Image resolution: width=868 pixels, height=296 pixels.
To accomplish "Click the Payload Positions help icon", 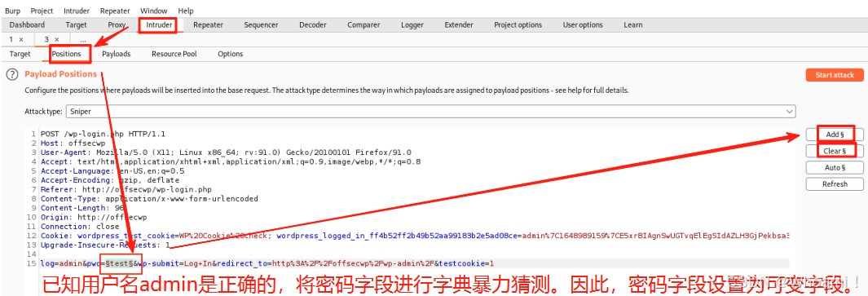I will coord(11,74).
